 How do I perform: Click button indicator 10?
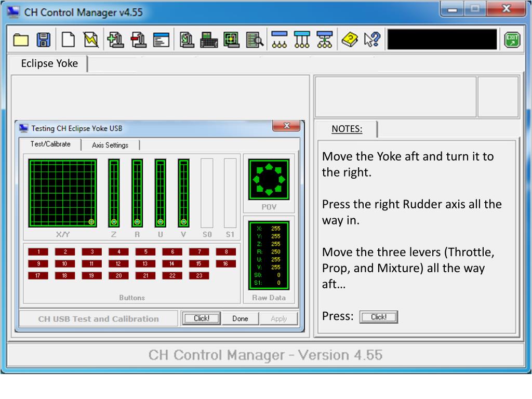tap(65, 263)
